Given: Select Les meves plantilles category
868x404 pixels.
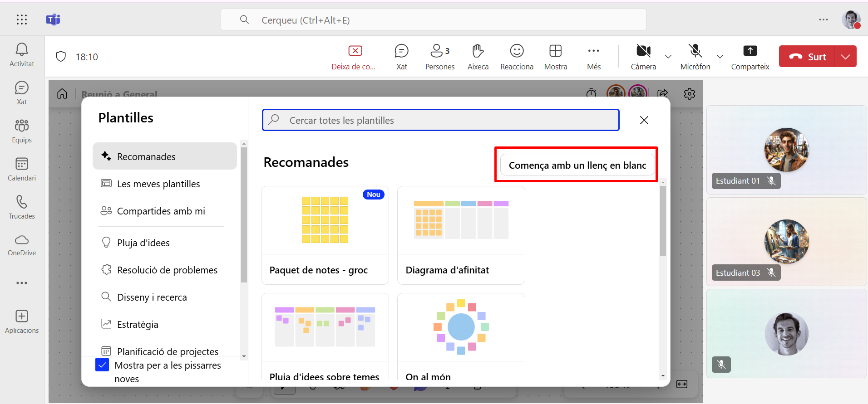Looking at the screenshot, I should pyautogui.click(x=158, y=184).
